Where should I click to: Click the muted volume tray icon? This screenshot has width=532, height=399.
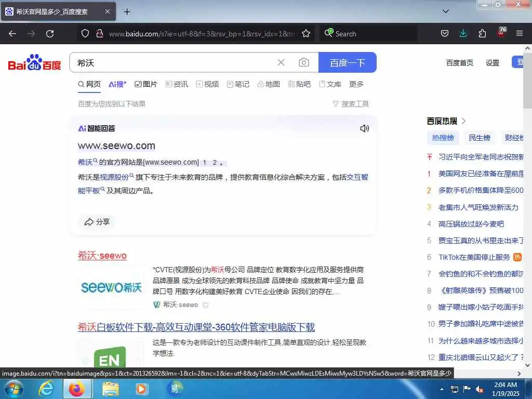coord(480,389)
